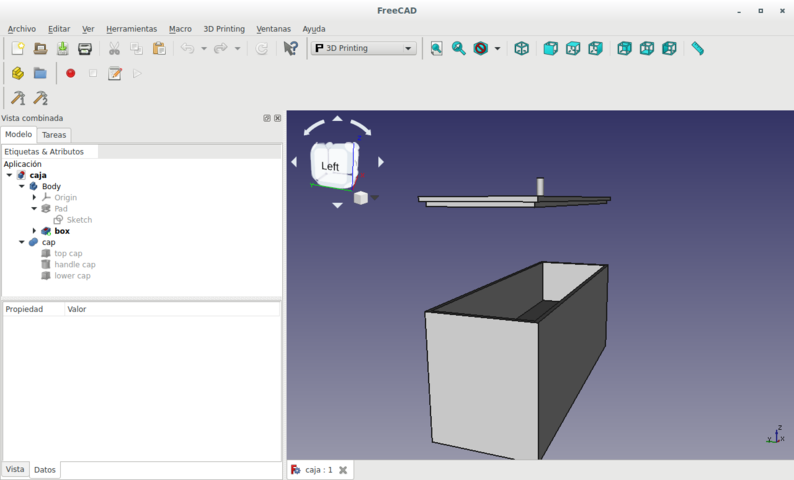The height and width of the screenshot is (480, 794).
Task: Measure distance with ruler tool
Action: coord(698,49)
